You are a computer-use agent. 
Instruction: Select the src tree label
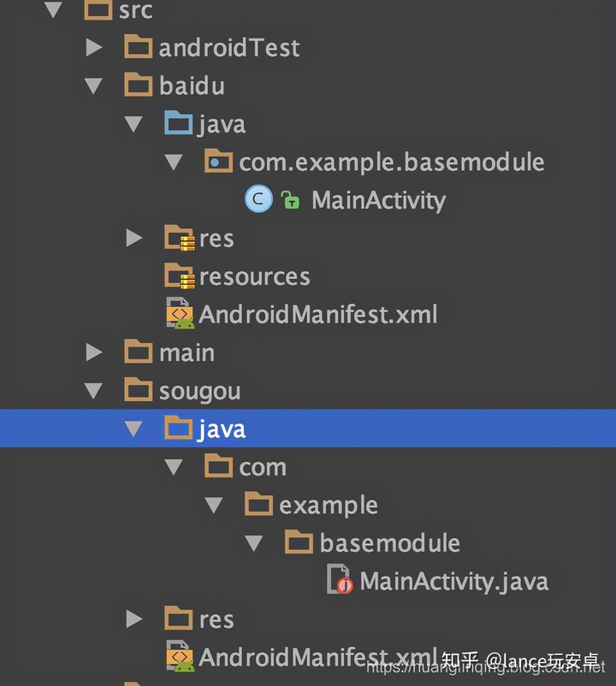coord(136,9)
